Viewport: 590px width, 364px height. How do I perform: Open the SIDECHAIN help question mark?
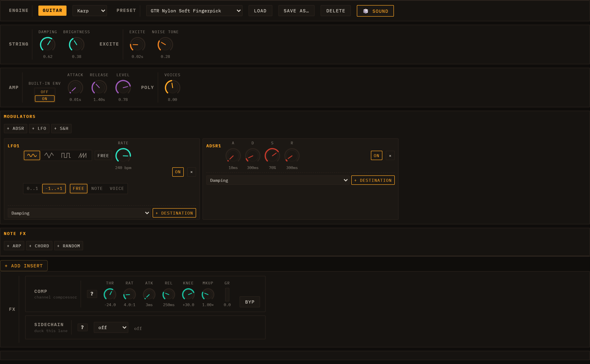pos(82,327)
